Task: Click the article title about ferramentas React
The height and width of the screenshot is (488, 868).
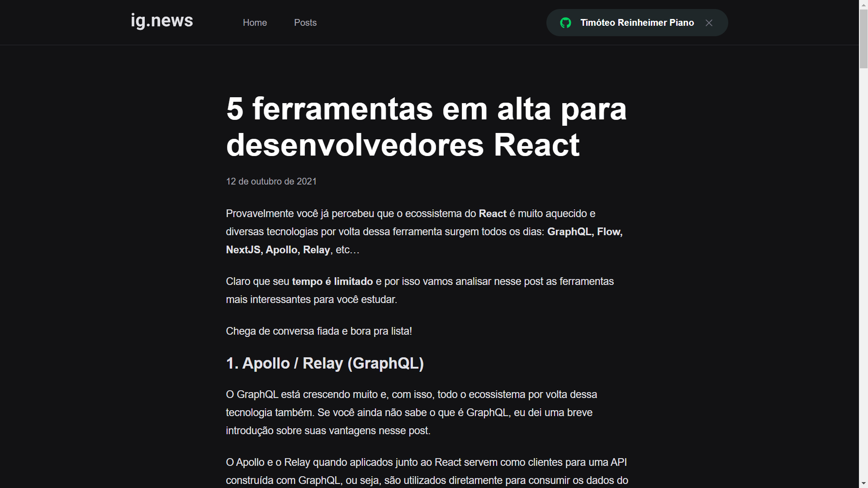Action: [x=426, y=127]
